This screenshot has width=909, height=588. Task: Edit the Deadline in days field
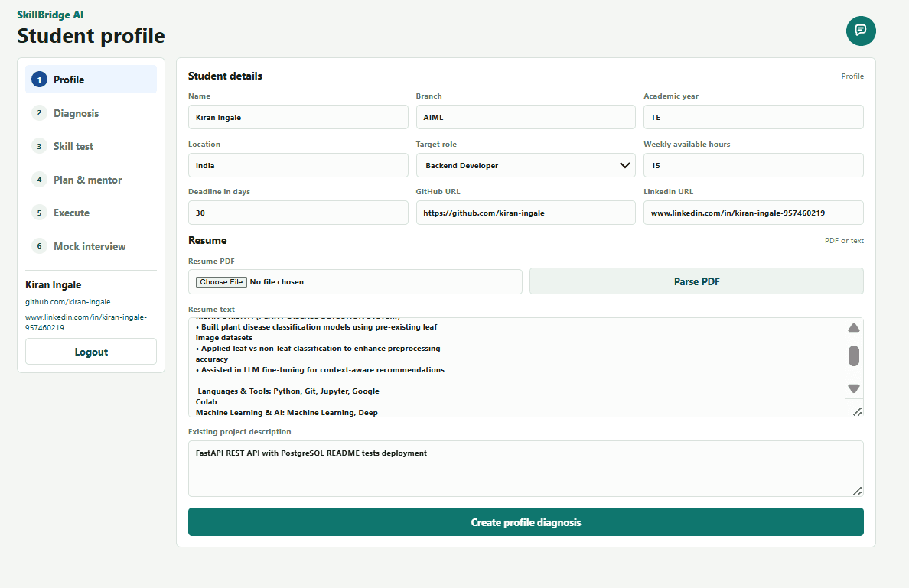coord(298,213)
